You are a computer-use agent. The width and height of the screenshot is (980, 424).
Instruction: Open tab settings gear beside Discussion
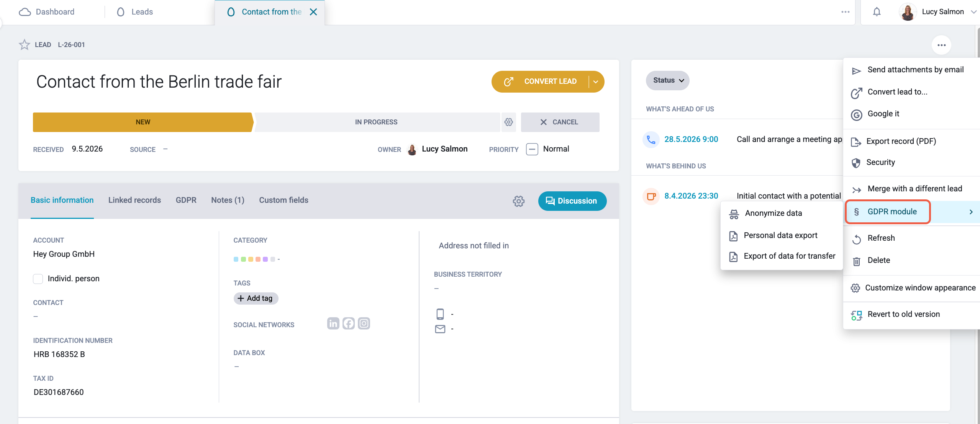(518, 201)
